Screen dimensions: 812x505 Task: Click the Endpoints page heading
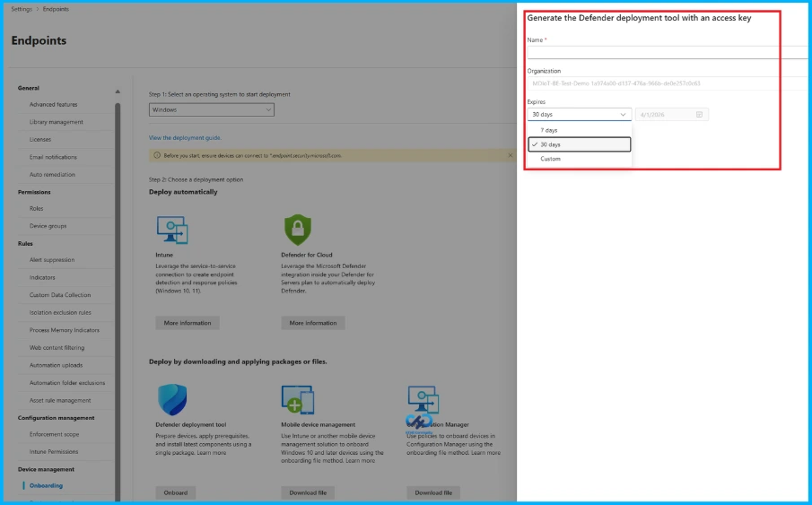39,40
